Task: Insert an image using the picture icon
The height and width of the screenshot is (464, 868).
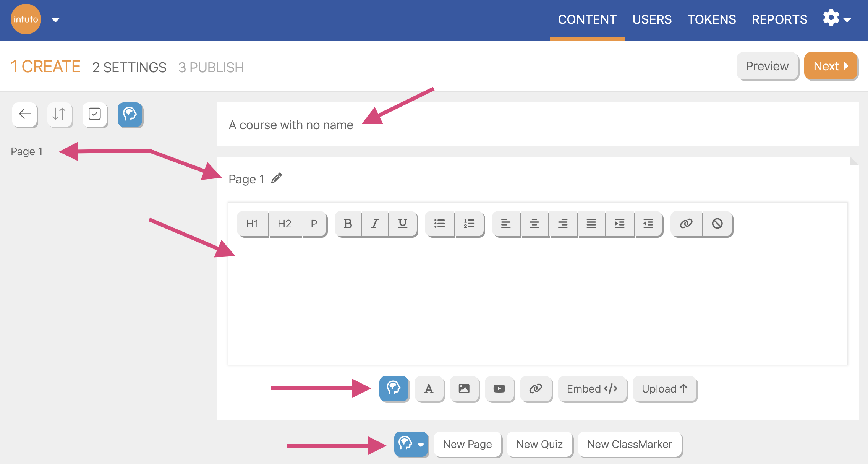Action: 464,389
